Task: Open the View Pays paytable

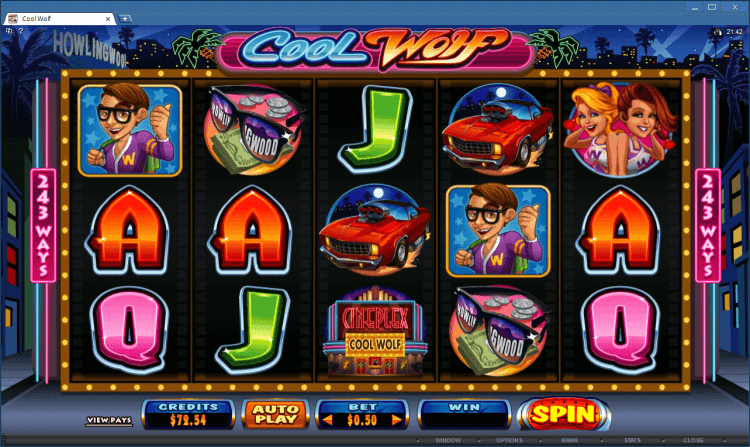Action: click(109, 420)
